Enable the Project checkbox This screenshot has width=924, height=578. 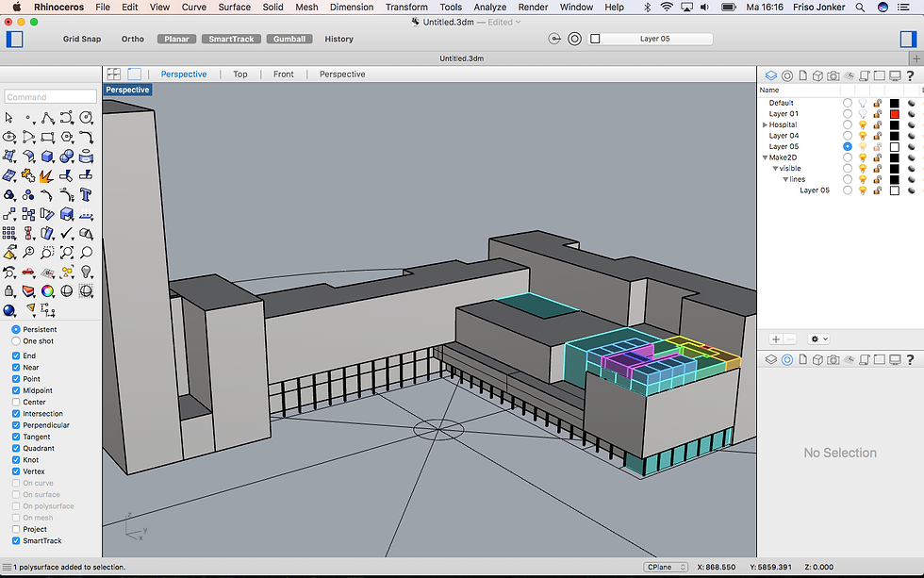point(16,529)
